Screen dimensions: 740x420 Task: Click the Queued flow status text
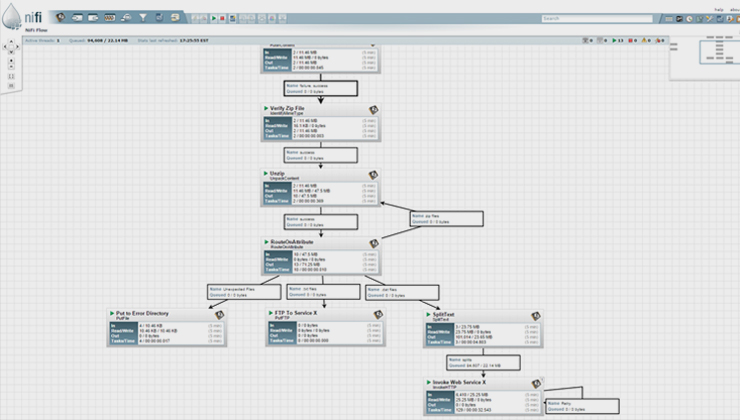point(98,41)
